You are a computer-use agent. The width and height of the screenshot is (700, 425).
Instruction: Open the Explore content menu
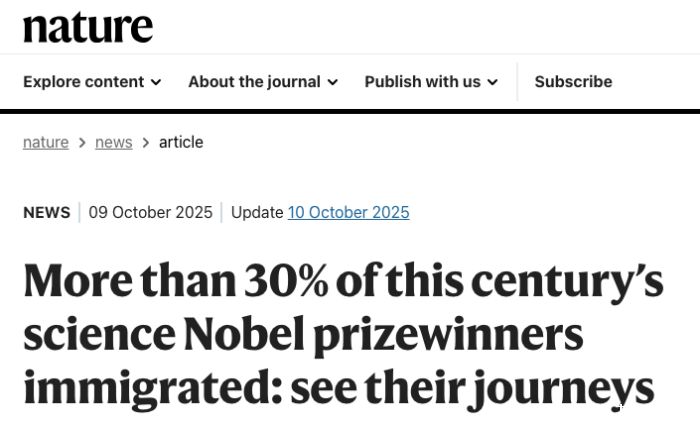point(84,82)
